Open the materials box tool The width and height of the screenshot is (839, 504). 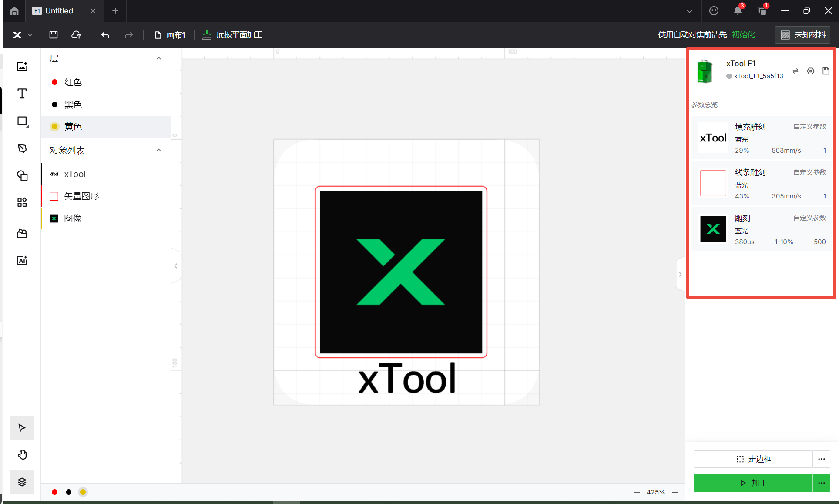coord(22,234)
